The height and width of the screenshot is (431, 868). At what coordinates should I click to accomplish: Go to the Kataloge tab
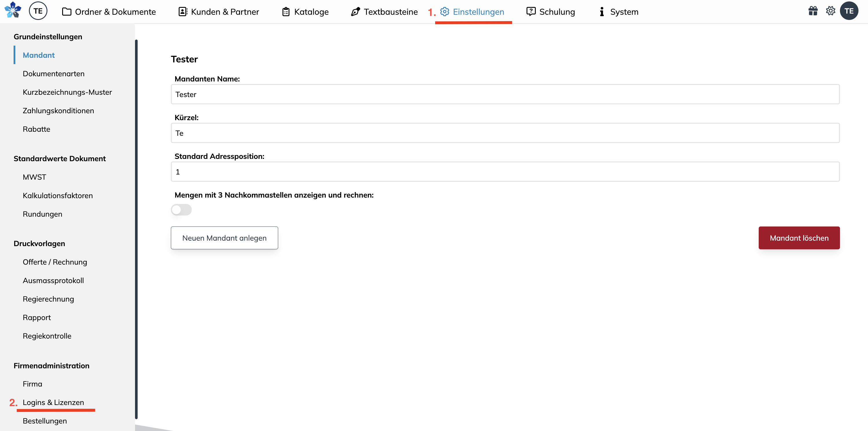[305, 12]
